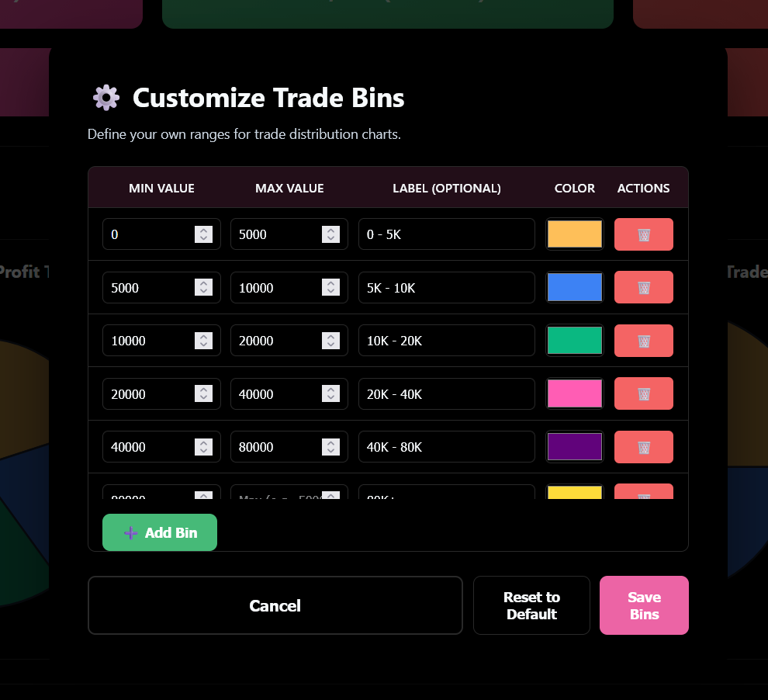Click trash icon for 40K - 80K bin

point(643,447)
